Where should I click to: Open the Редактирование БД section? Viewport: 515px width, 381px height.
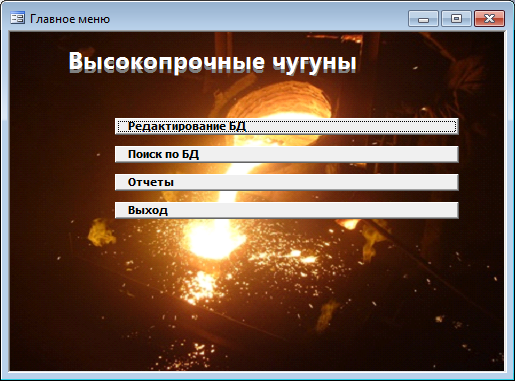click(x=287, y=126)
